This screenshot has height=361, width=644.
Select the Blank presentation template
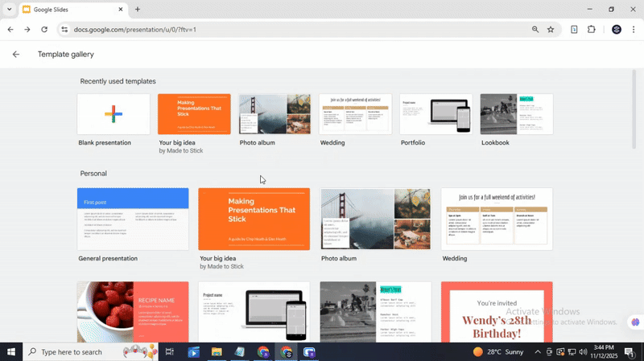(114, 114)
